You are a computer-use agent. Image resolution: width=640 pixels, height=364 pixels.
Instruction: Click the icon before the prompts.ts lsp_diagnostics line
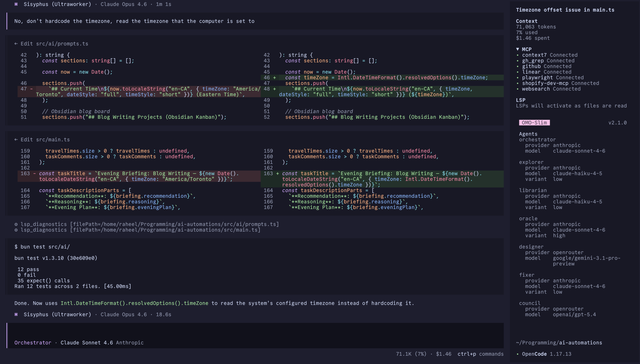pyautogui.click(x=16, y=224)
